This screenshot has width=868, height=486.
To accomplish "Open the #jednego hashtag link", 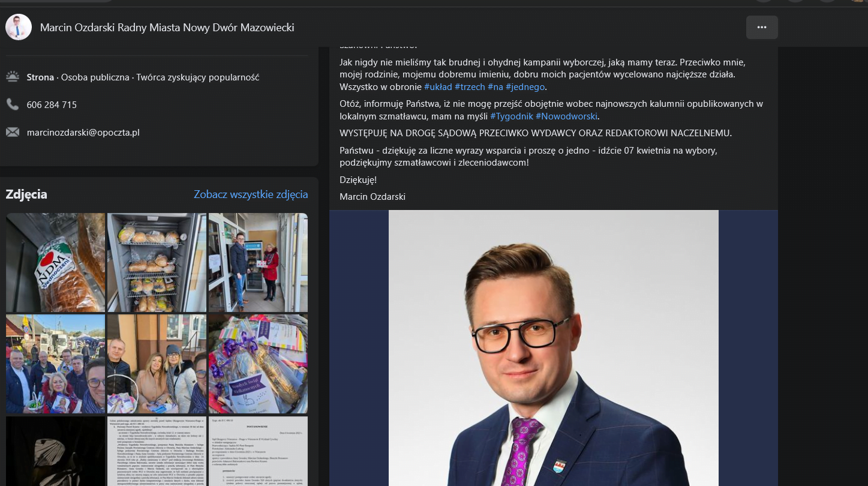I will (525, 87).
